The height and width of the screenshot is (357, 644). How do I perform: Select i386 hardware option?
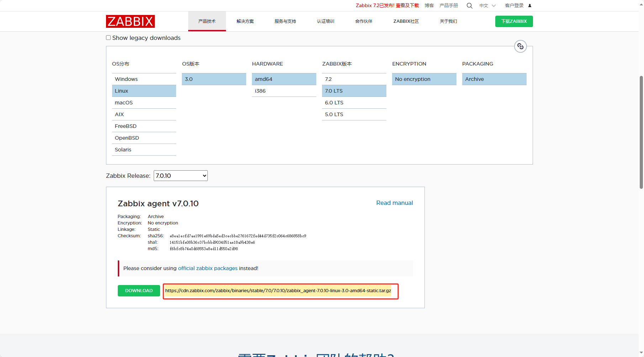tap(284, 91)
